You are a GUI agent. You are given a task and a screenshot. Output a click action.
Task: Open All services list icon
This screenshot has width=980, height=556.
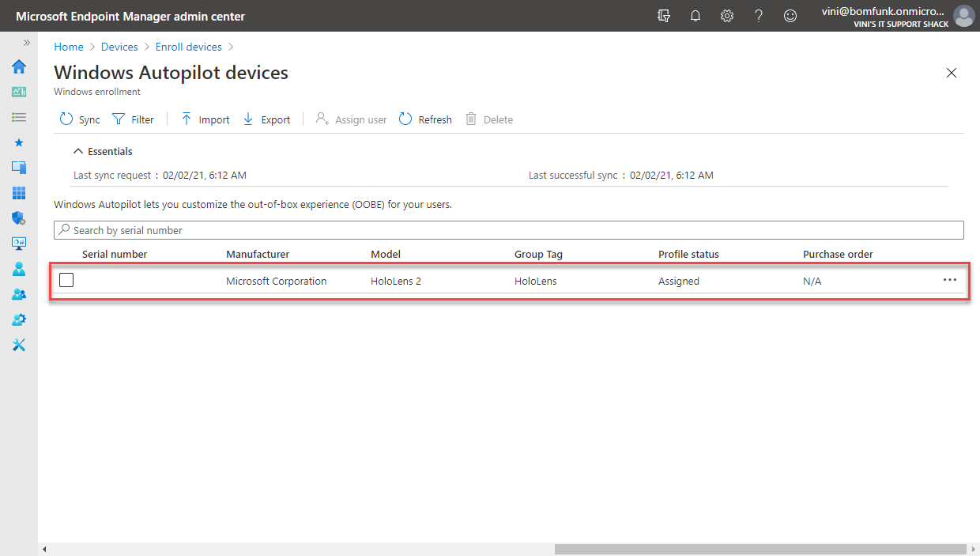tap(19, 117)
